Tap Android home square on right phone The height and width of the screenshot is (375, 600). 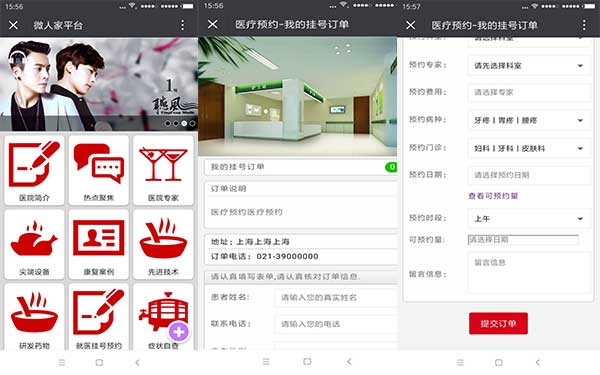click(499, 362)
